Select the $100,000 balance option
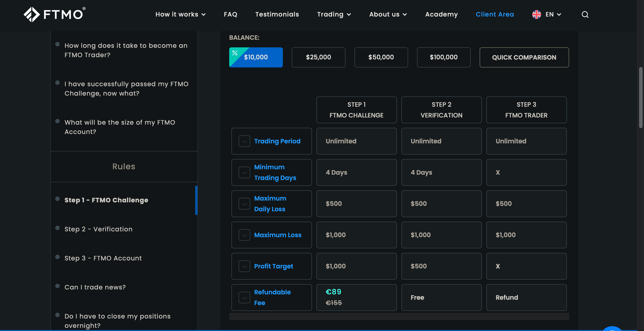The image size is (644, 331). click(x=443, y=57)
